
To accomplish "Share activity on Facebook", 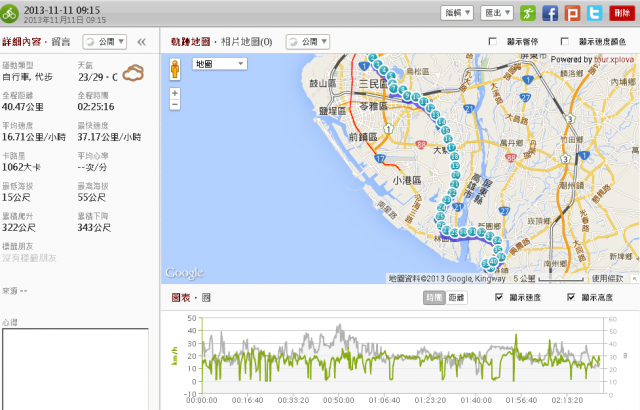I will click(550, 13).
